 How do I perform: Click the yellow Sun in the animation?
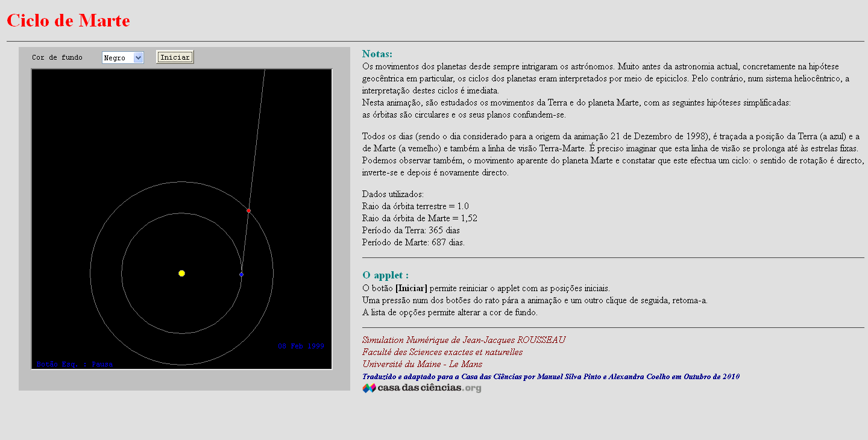[x=181, y=273]
